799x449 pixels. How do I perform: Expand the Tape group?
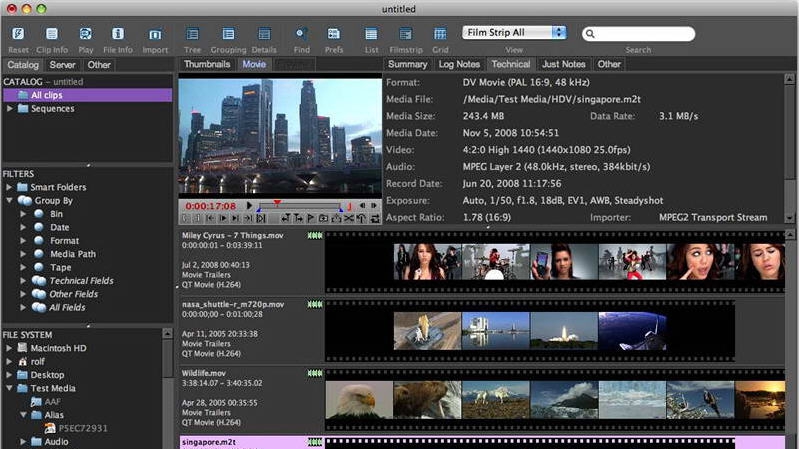23,267
